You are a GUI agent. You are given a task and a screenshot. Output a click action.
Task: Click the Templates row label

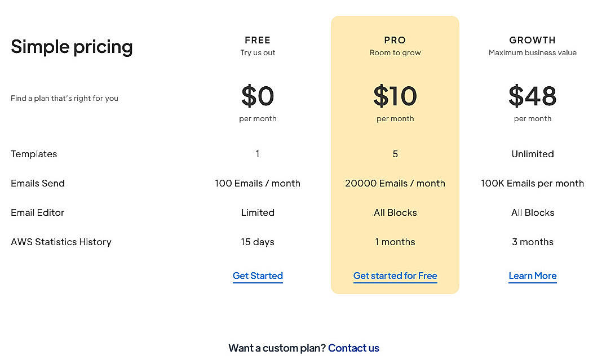34,154
